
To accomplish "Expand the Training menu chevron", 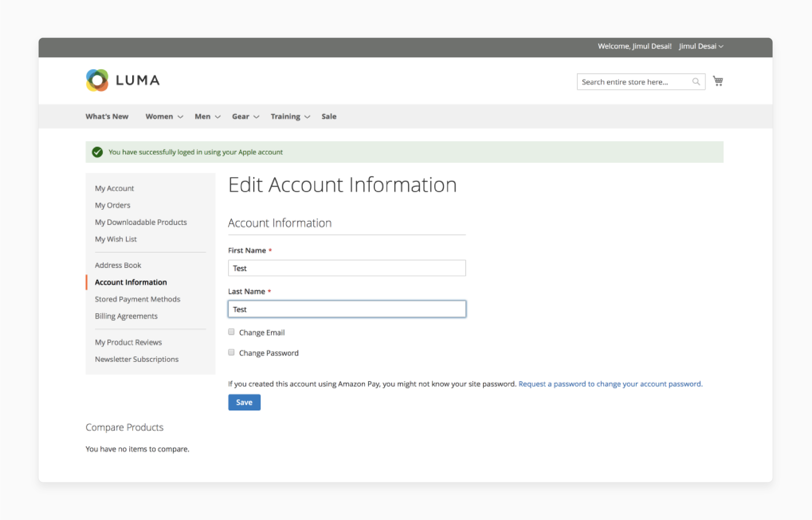I will 307,117.
